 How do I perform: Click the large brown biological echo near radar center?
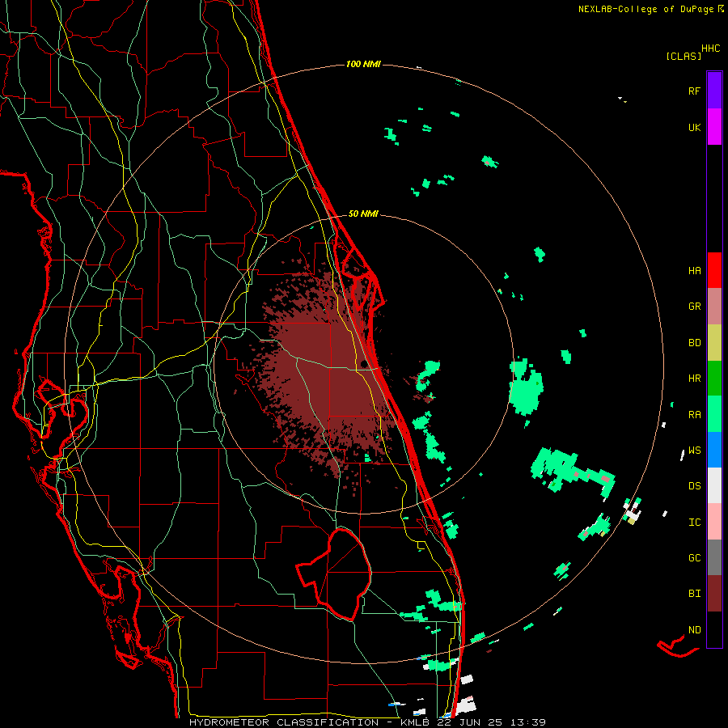point(325,371)
